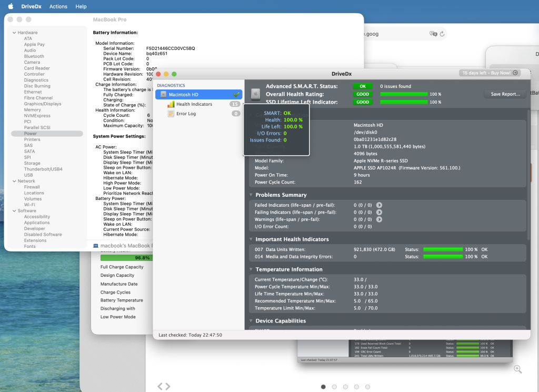Collapse the Device Capabilities section

click(x=251, y=320)
